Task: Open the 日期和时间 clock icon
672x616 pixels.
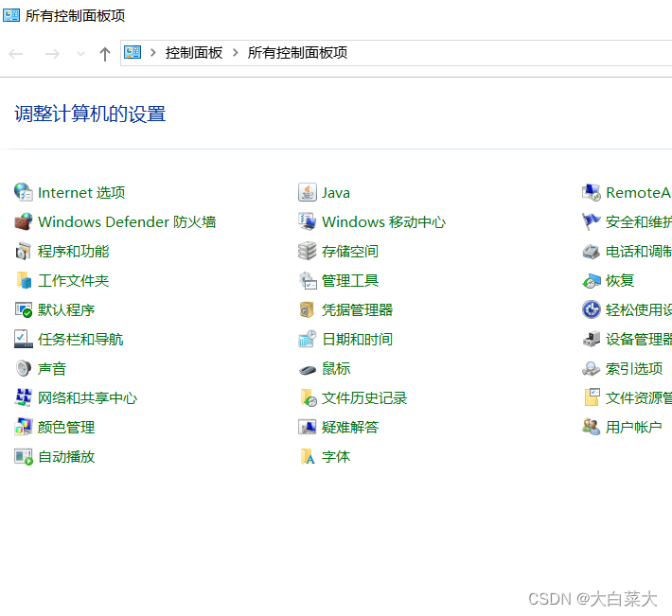Action: (308, 340)
